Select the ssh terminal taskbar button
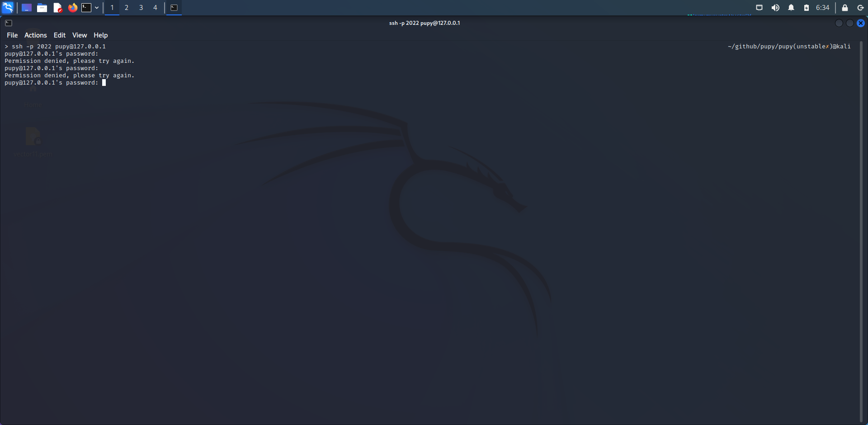 174,8
